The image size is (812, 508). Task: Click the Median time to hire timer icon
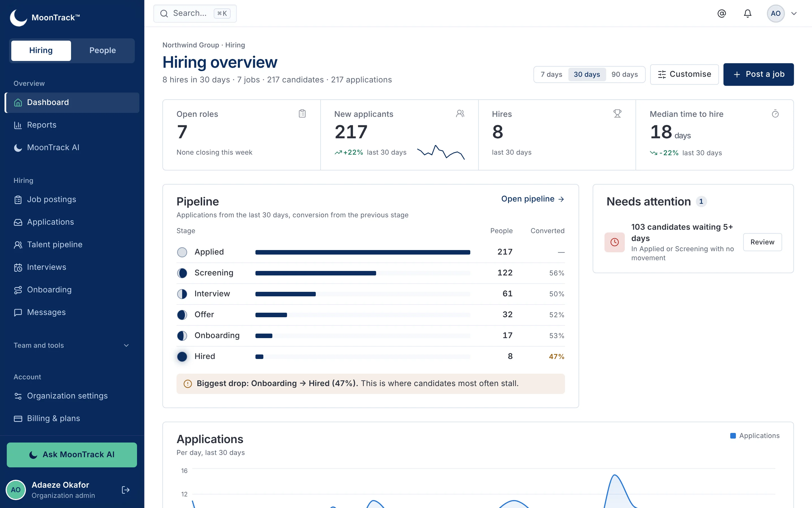tap(775, 114)
